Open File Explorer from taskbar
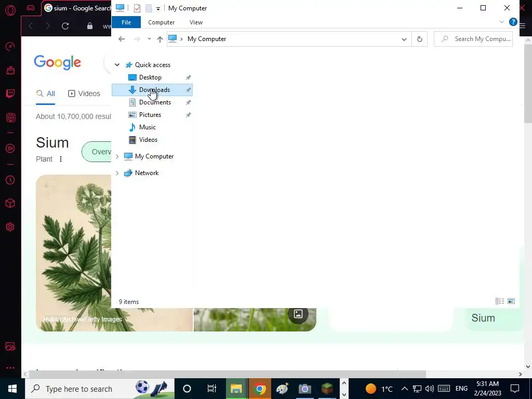The width and height of the screenshot is (532, 399). (x=236, y=389)
